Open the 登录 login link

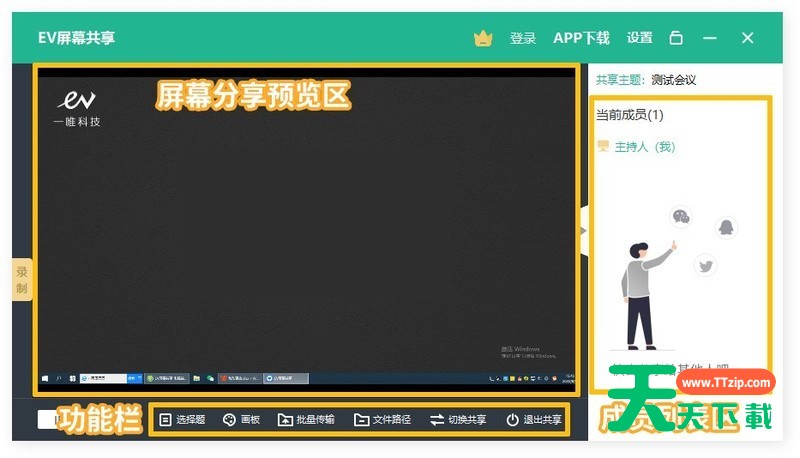tap(523, 38)
